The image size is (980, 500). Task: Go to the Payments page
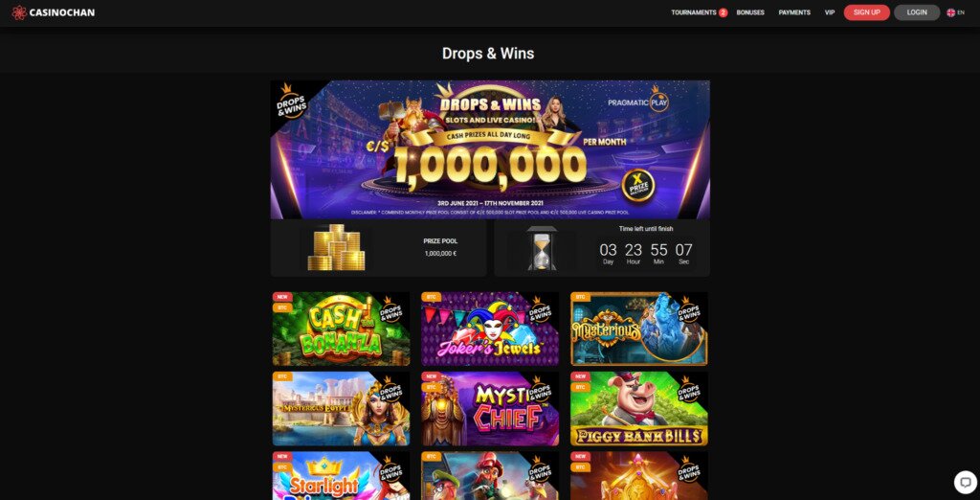click(794, 12)
